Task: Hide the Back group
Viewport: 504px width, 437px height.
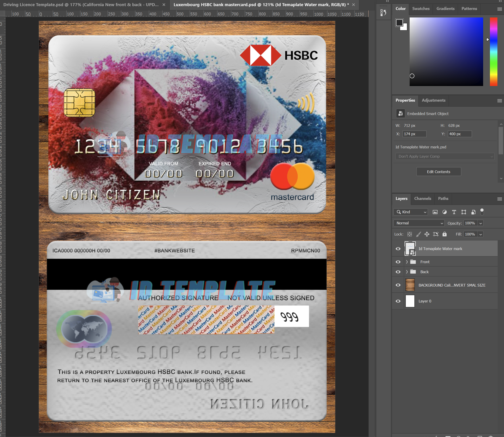Action: click(398, 272)
